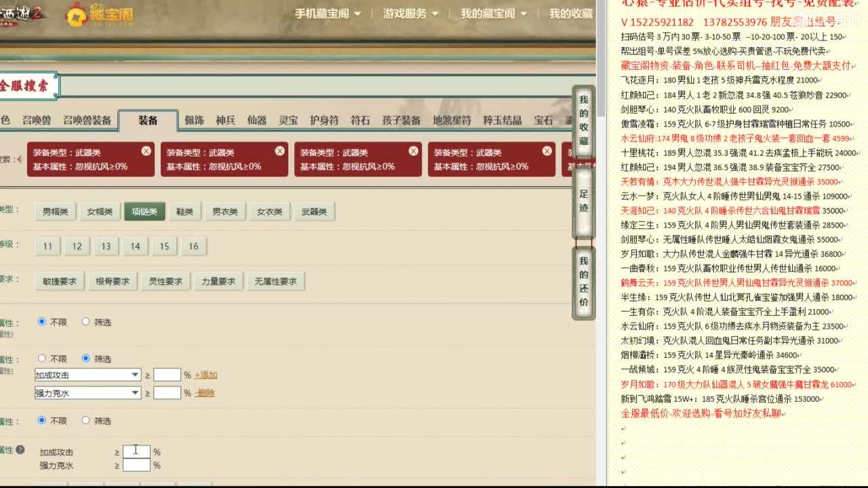Select the 不限 radio in the second attribute row
This screenshot has height=488, width=868.
pos(41,358)
